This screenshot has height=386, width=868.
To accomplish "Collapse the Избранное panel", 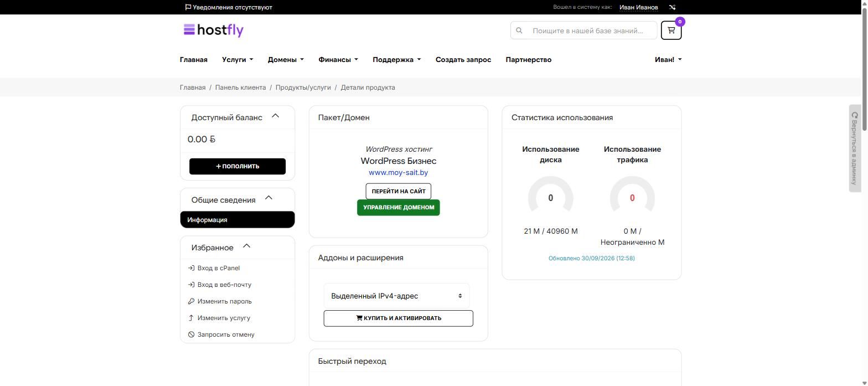I will pos(247,246).
